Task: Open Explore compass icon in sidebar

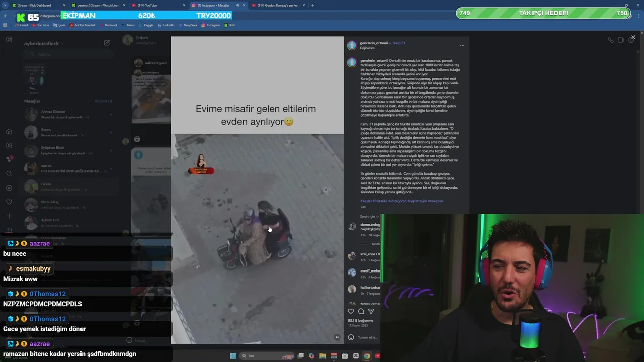Action: click(x=9, y=188)
